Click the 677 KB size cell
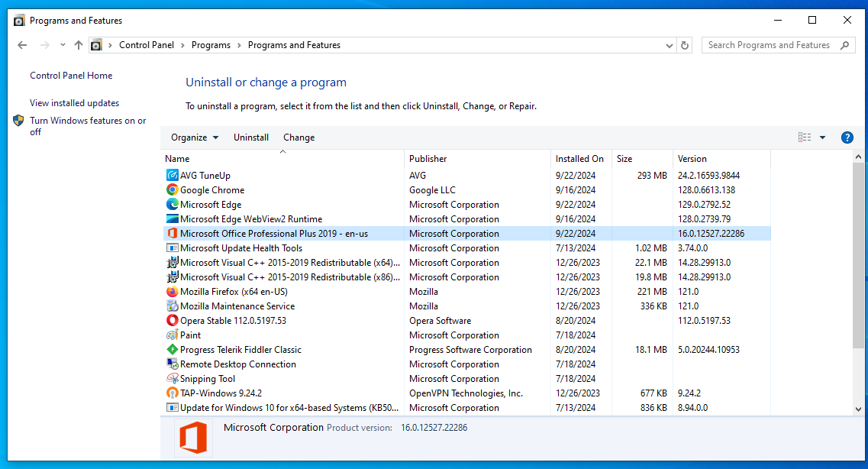Viewport: 868px width, 469px height. [653, 393]
